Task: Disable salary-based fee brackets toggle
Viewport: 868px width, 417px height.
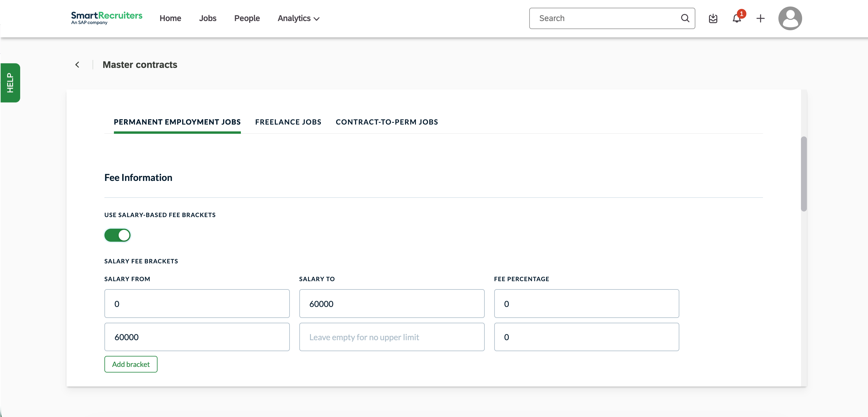Action: [117, 235]
